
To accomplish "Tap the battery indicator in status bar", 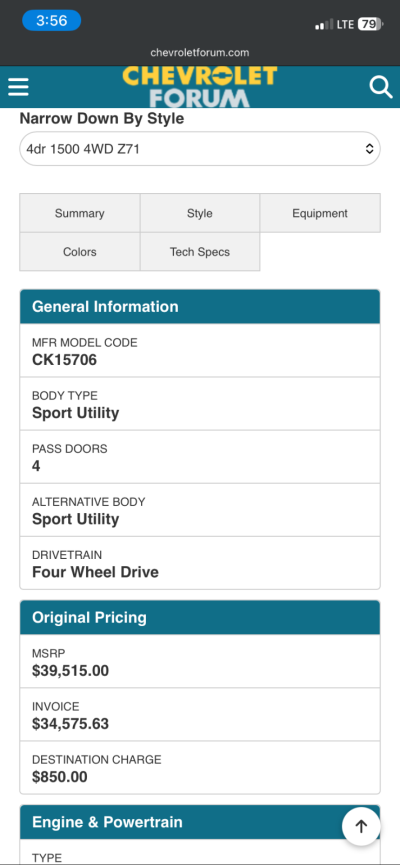I will point(370,24).
